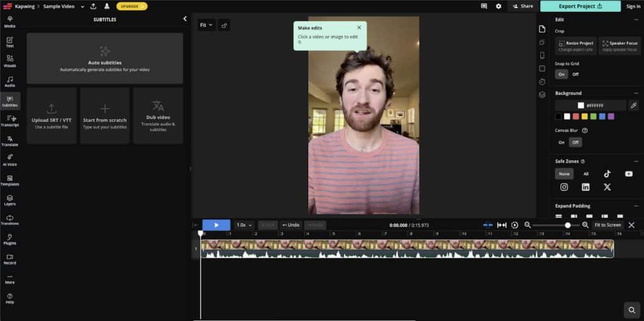Image resolution: width=644 pixels, height=321 pixels.
Task: Open the 1.0x playback speed dropdown
Action: pos(244,225)
